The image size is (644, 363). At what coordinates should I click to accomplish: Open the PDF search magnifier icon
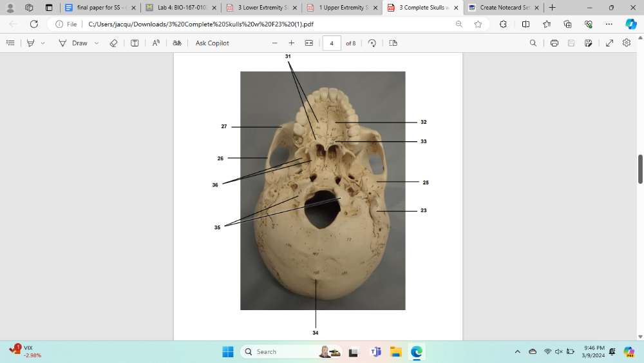tap(533, 43)
